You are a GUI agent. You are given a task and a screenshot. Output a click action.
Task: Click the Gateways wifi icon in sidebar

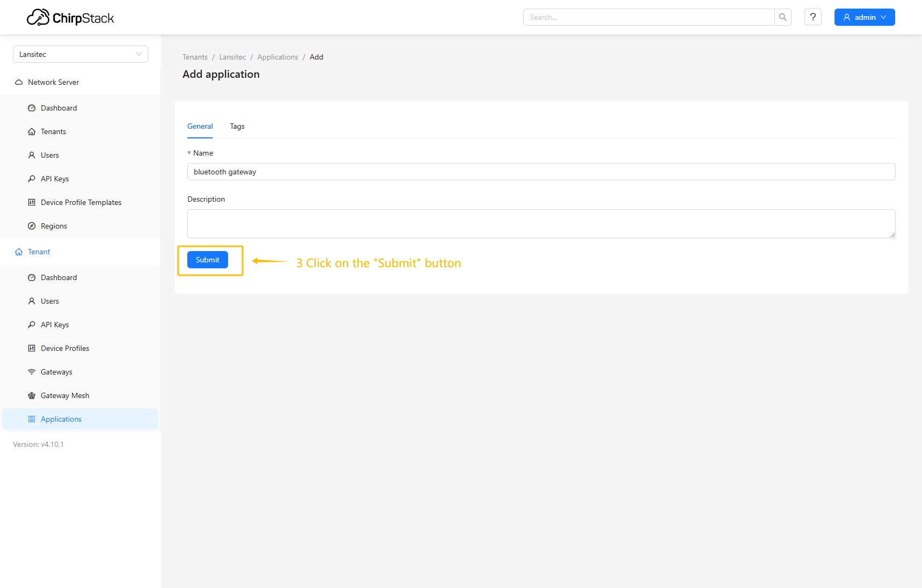(32, 372)
